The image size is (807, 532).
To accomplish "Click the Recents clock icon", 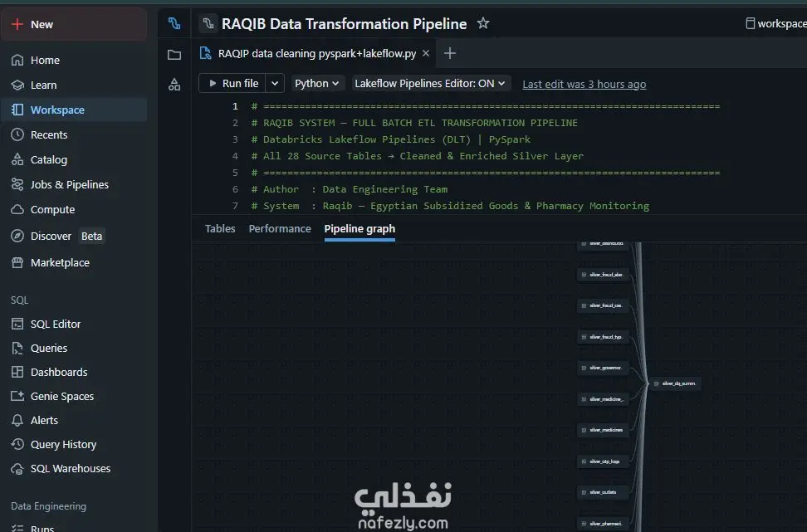I will pos(17,134).
